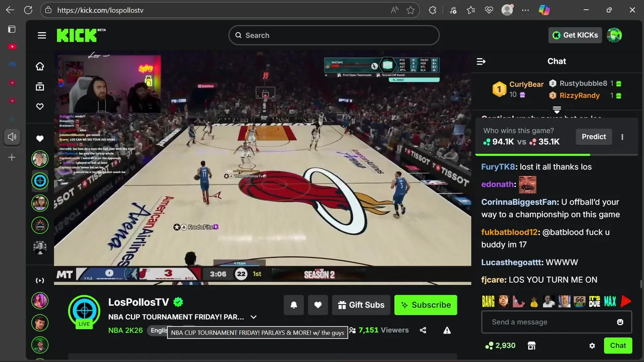
Task: Click RizzyRandy in gift leaderboard
Action: point(580,96)
